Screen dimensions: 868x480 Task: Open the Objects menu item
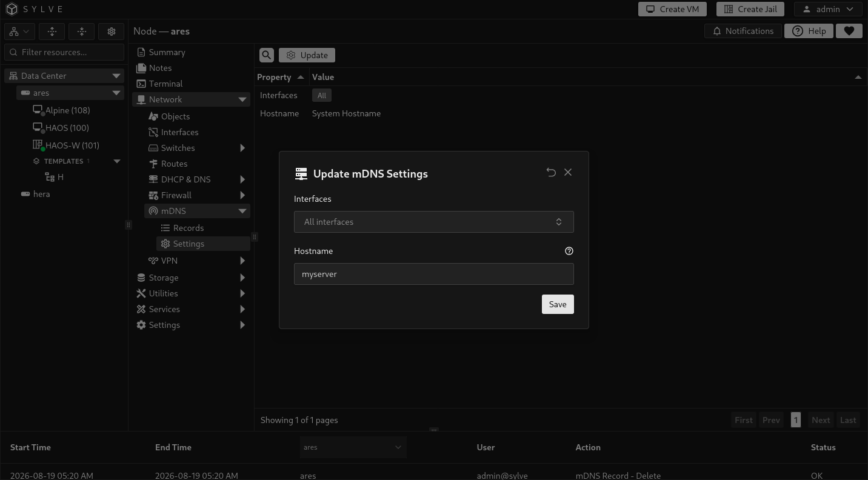coord(197,116)
